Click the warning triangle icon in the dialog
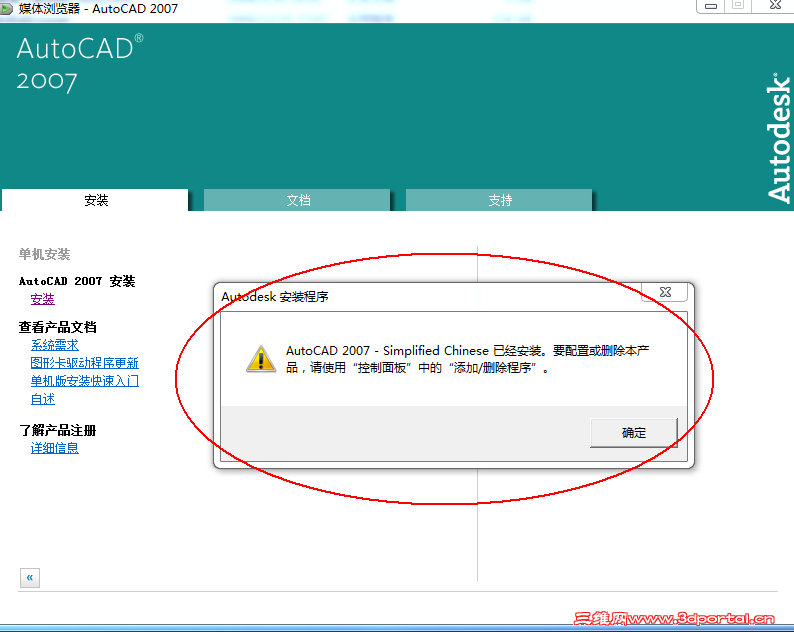794x632 pixels. coord(261,359)
